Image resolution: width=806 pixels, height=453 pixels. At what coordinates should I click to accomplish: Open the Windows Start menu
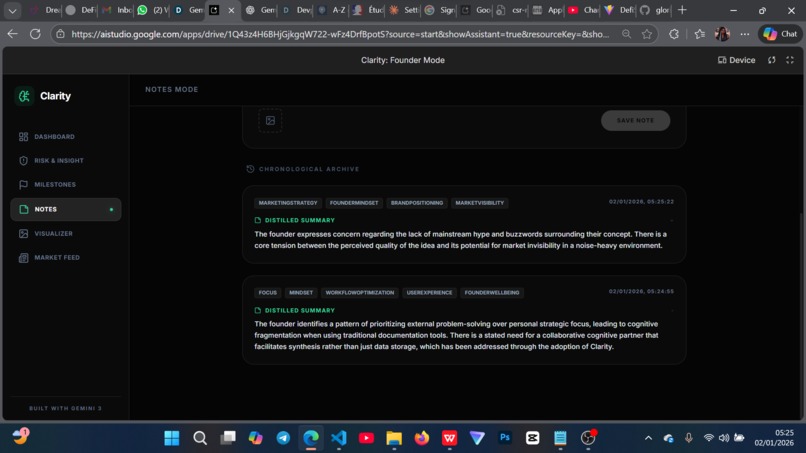(x=172, y=438)
